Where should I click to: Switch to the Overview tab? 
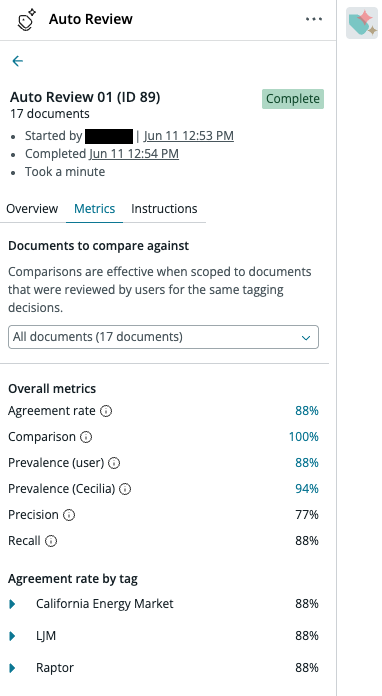click(x=32, y=209)
